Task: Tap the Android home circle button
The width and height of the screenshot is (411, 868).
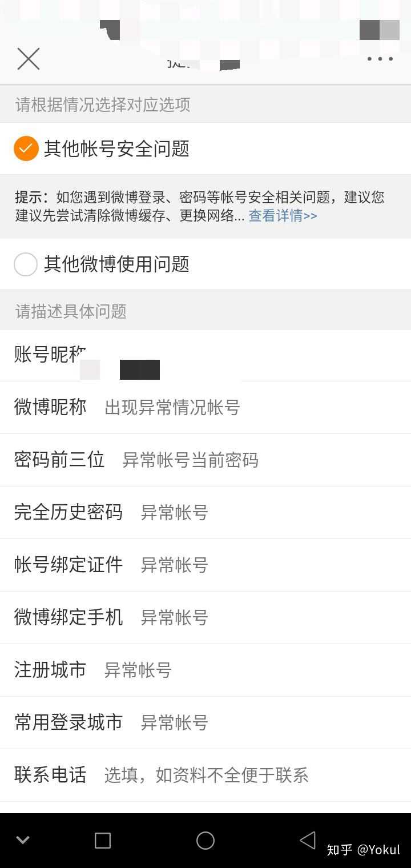Action: 205,840
